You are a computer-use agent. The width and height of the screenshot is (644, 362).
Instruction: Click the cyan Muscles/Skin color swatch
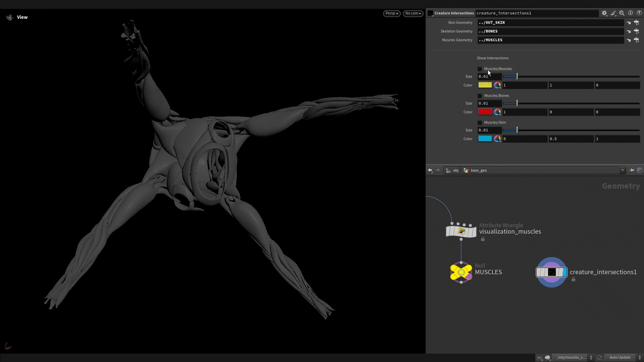(485, 139)
